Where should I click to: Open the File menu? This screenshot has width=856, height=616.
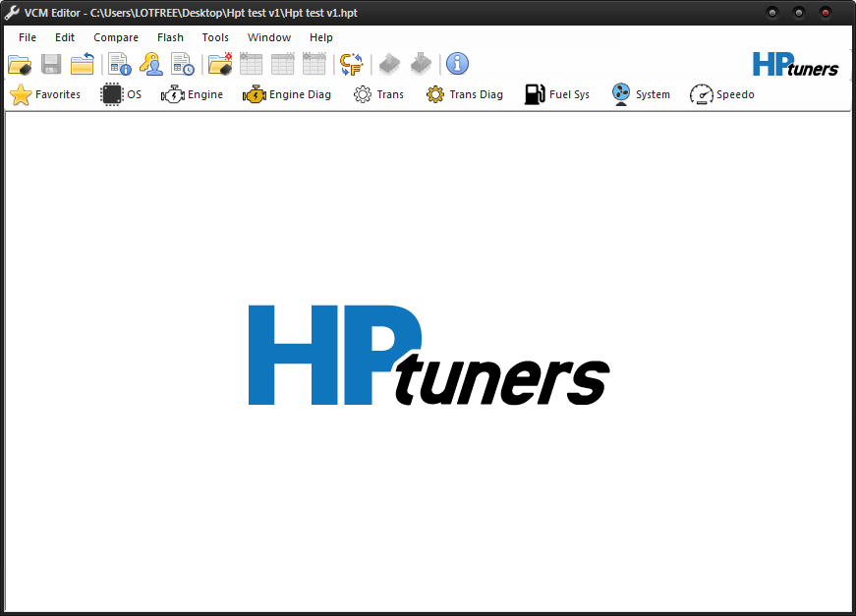(x=28, y=37)
